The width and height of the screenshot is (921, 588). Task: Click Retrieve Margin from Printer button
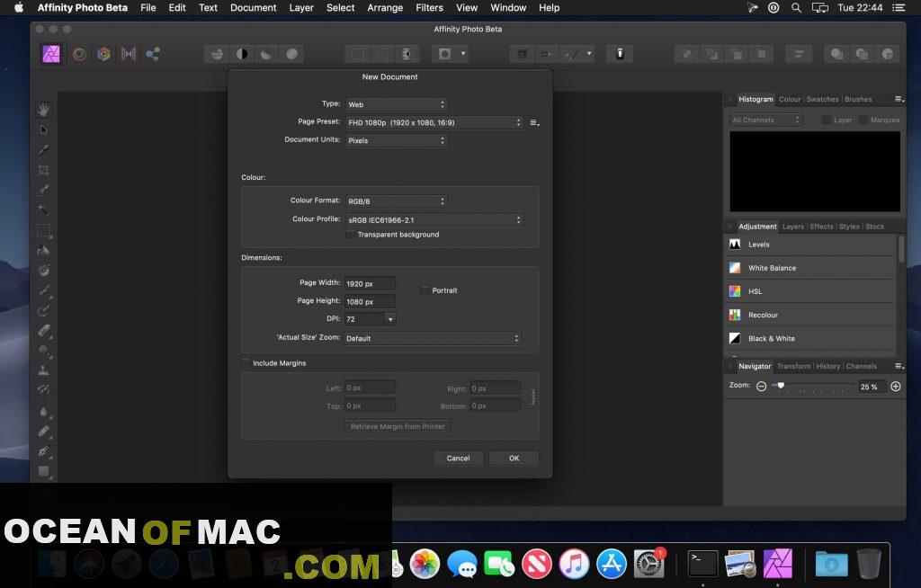398,426
